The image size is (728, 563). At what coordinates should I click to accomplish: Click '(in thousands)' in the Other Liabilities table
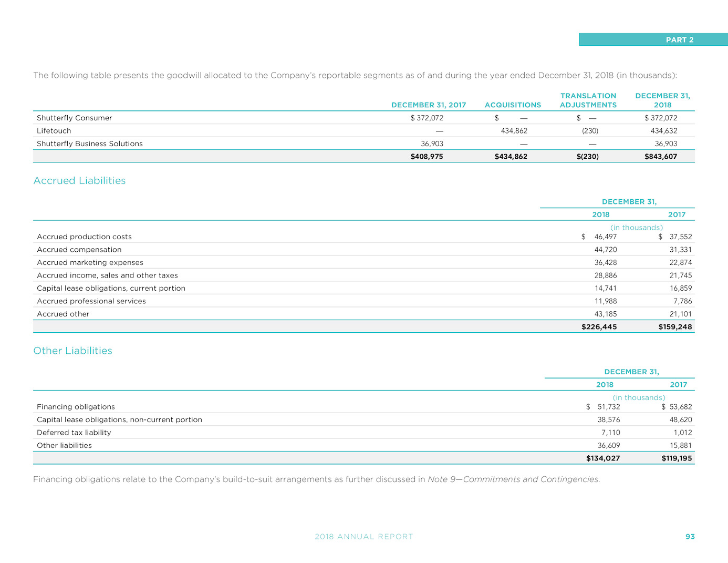click(x=639, y=398)
